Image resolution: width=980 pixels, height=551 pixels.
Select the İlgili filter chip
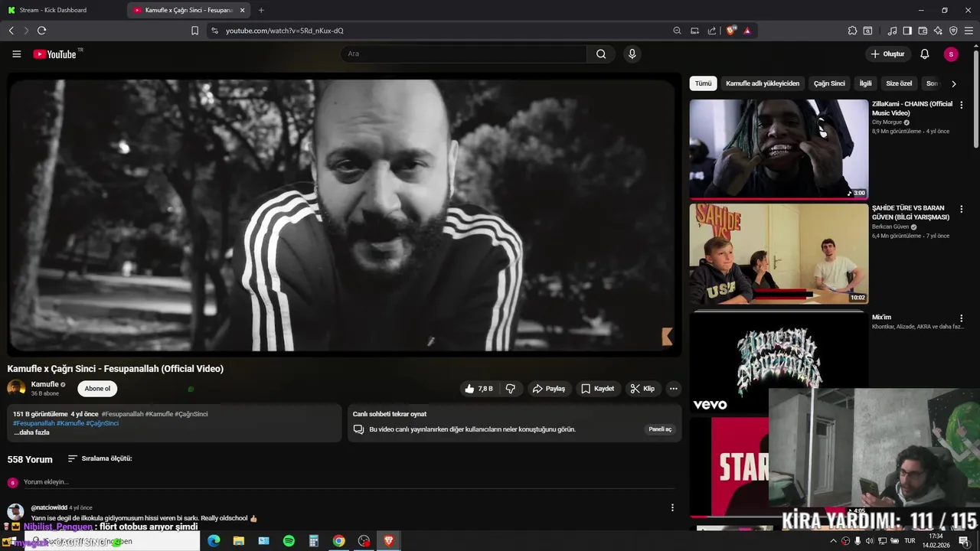tap(865, 83)
